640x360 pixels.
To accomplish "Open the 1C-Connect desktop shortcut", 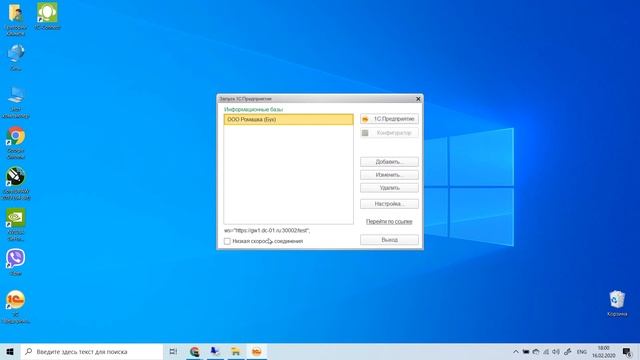I will click(47, 16).
